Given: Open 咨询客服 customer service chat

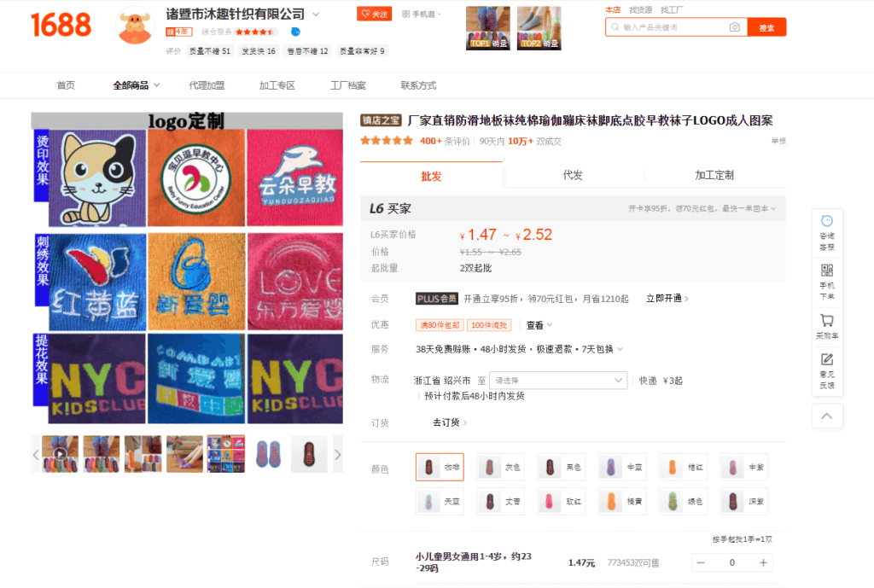Looking at the screenshot, I should [827, 233].
